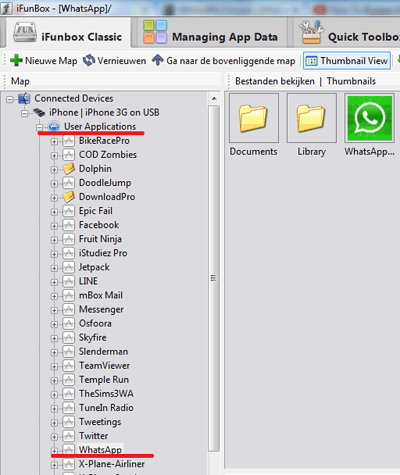The image size is (400, 475).
Task: Select the WhatsApp app thumbnail
Action: [369, 118]
